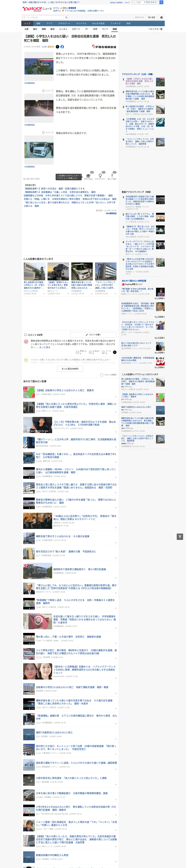Open the white van photo thumbnail
The height and width of the screenshot is (868, 186).
pos(39,150)
